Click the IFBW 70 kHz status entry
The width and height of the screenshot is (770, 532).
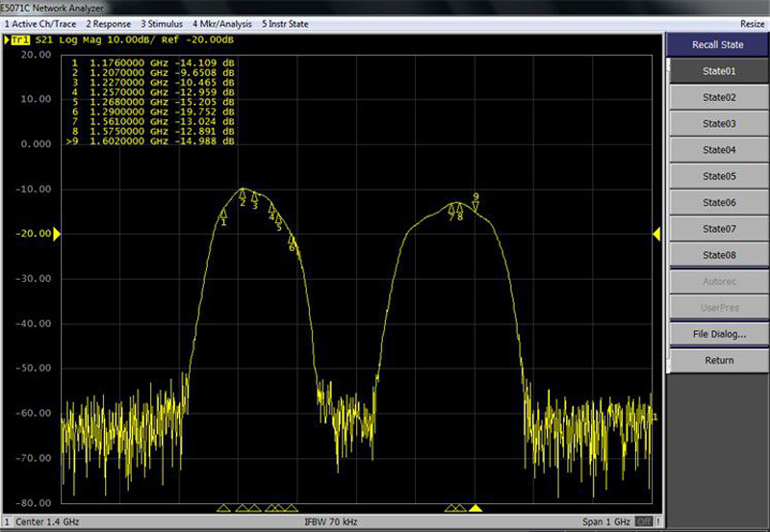coord(330,521)
